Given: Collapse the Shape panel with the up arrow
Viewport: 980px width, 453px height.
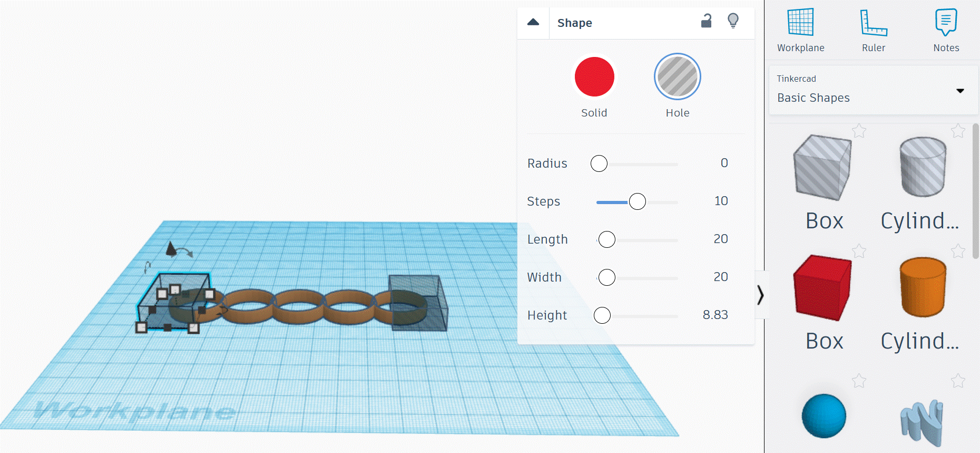Looking at the screenshot, I should 533,22.
